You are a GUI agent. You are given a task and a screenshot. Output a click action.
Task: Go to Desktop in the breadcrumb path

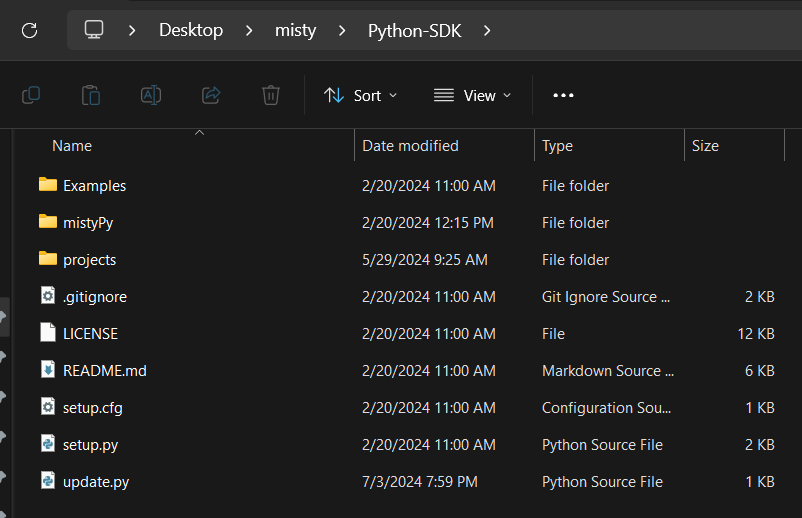(x=190, y=30)
